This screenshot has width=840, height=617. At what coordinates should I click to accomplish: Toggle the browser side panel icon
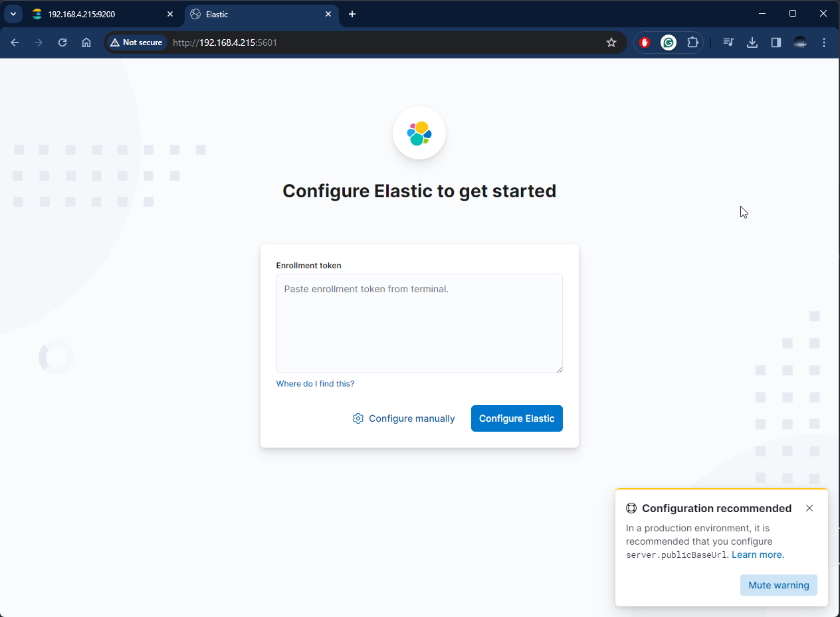pyautogui.click(x=776, y=43)
